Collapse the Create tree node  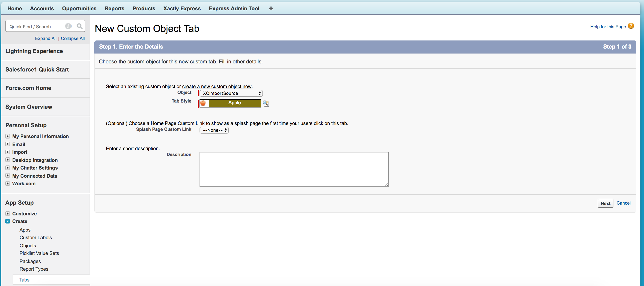pos(8,221)
